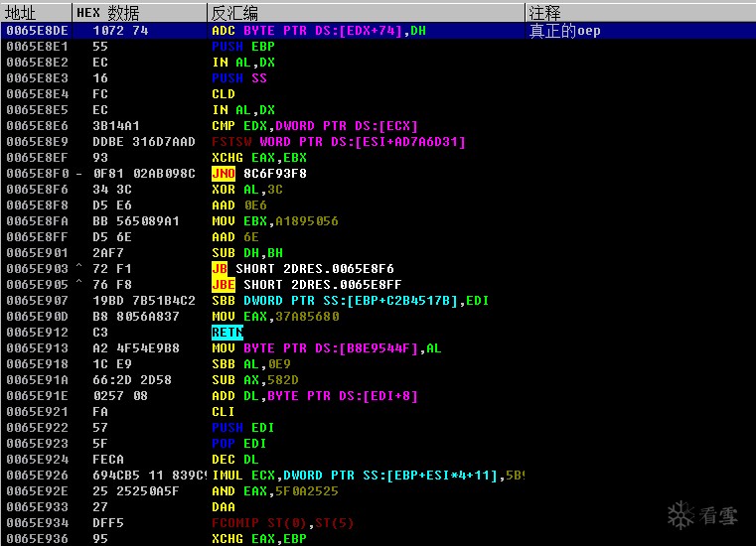
Task: Select hex byte C3 at 0065E912
Action: coord(100,333)
